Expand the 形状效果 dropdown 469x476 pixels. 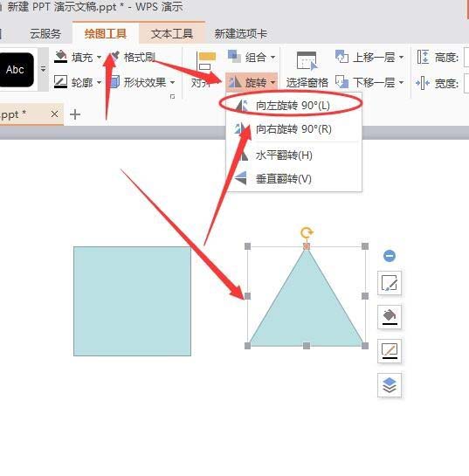pyautogui.click(x=172, y=82)
